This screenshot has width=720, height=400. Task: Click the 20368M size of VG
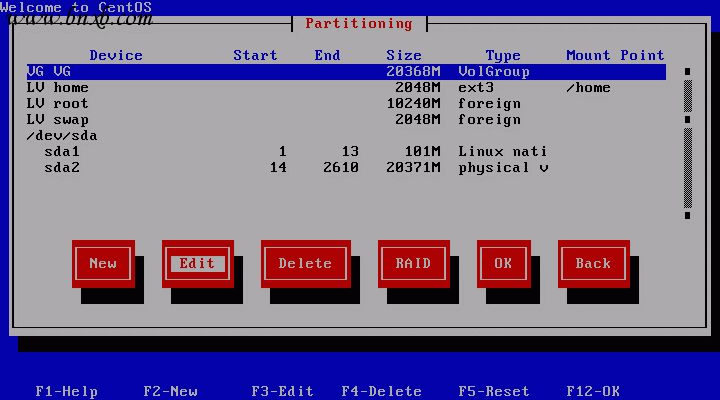pyautogui.click(x=413, y=72)
